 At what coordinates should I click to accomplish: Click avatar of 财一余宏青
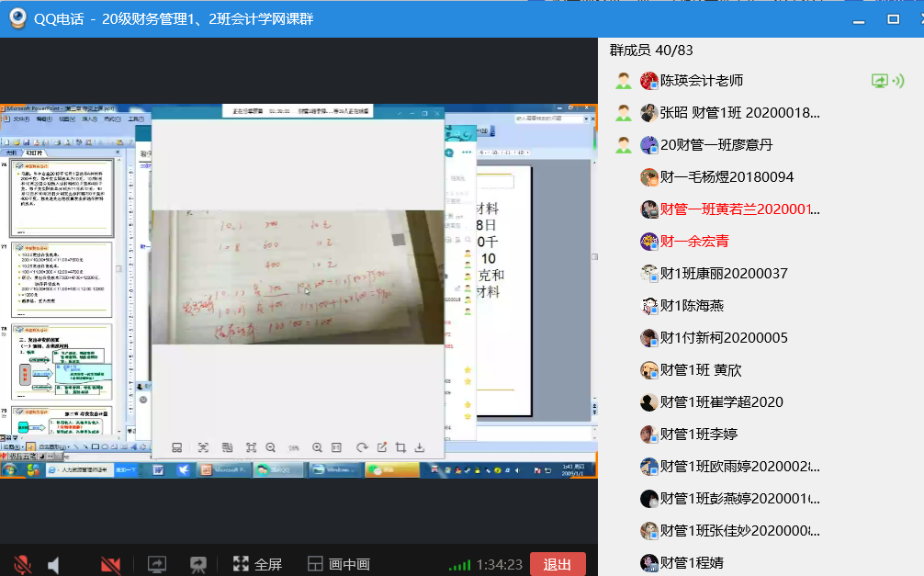point(649,242)
